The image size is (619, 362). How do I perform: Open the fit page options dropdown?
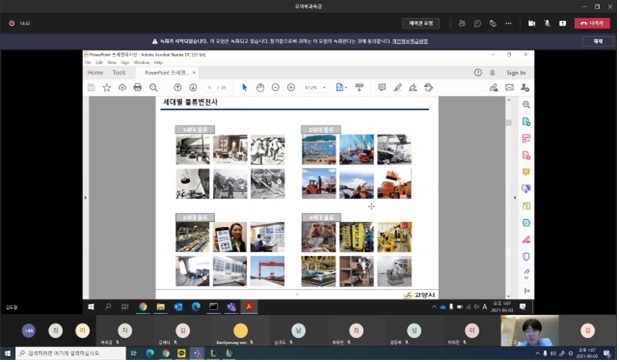341,87
